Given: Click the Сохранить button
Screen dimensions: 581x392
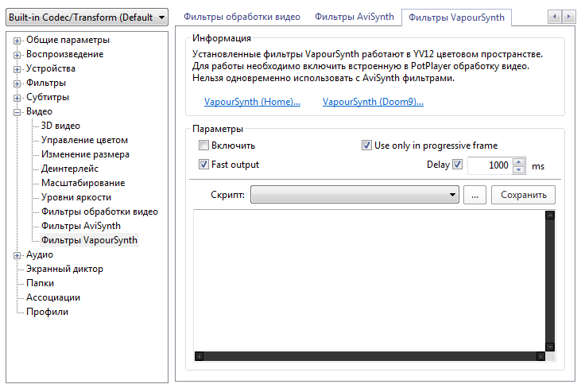Looking at the screenshot, I should click(524, 195).
